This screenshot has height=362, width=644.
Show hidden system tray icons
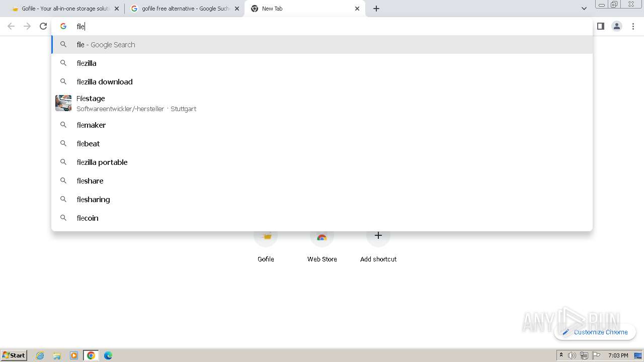click(561, 355)
